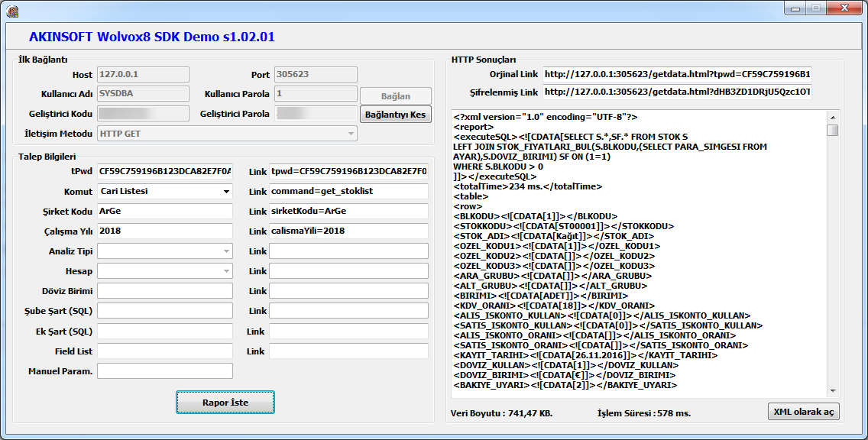The image size is (868, 440).
Task: Click the <STOKKODU> line with ST00001
Action: (x=564, y=226)
